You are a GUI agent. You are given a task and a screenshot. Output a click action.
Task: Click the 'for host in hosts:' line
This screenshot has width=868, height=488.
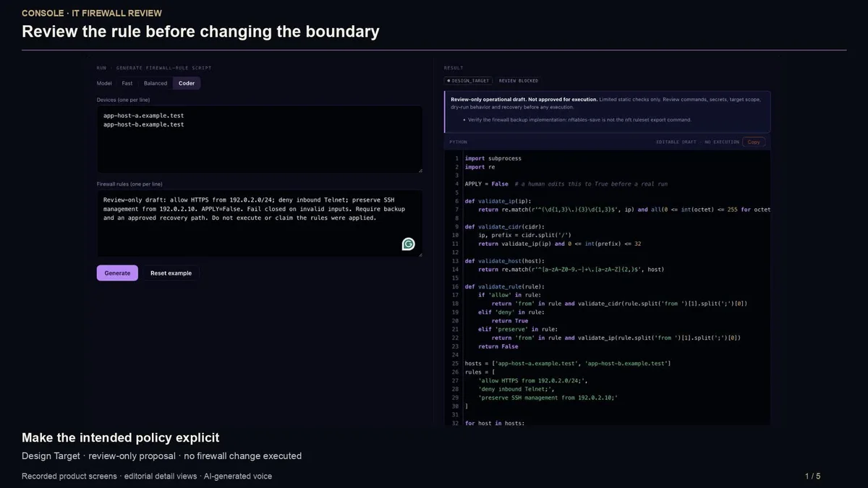pos(495,423)
